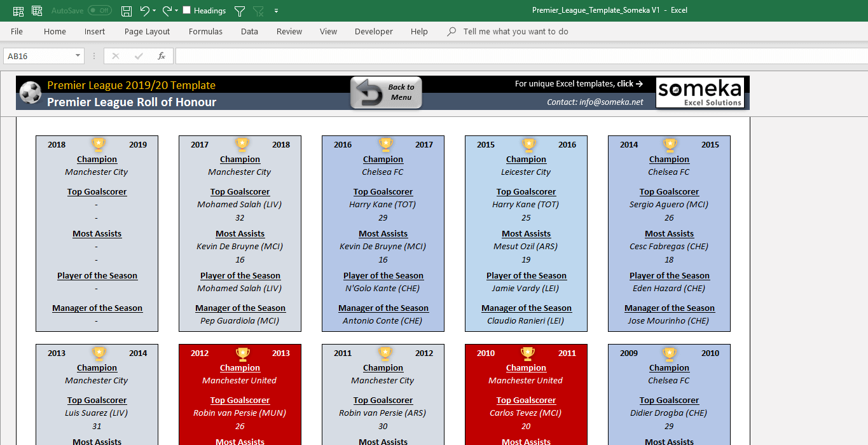This screenshot has width=868, height=445.
Task: Select 'Mohamed Salah (LIV)' under Top Goalscorer 2017-2018
Action: [x=240, y=205]
